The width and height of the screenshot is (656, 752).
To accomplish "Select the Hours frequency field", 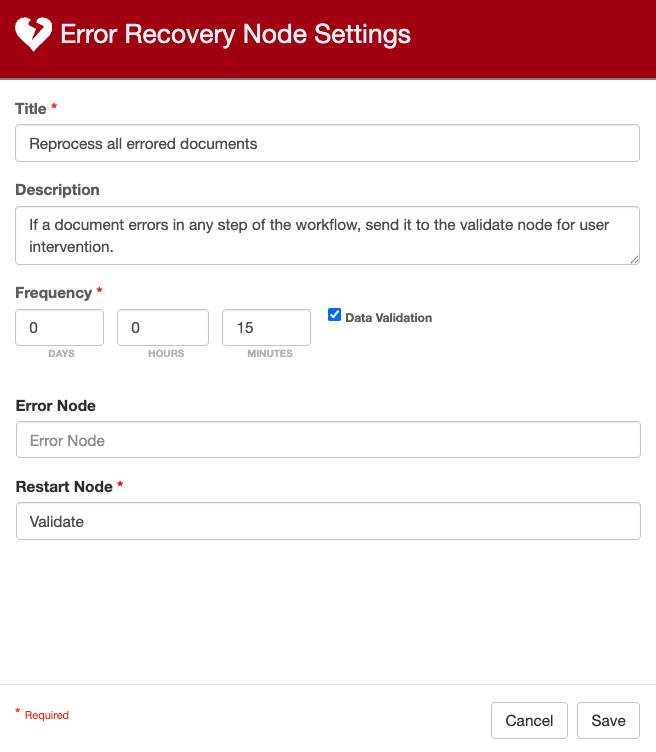I will click(x=163, y=328).
